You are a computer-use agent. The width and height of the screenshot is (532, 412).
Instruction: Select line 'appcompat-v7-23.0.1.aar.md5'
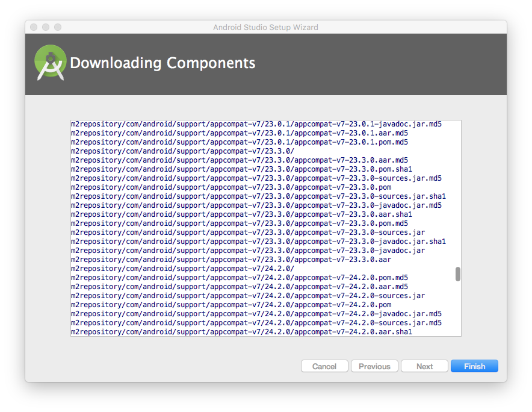pyautogui.click(x=239, y=133)
